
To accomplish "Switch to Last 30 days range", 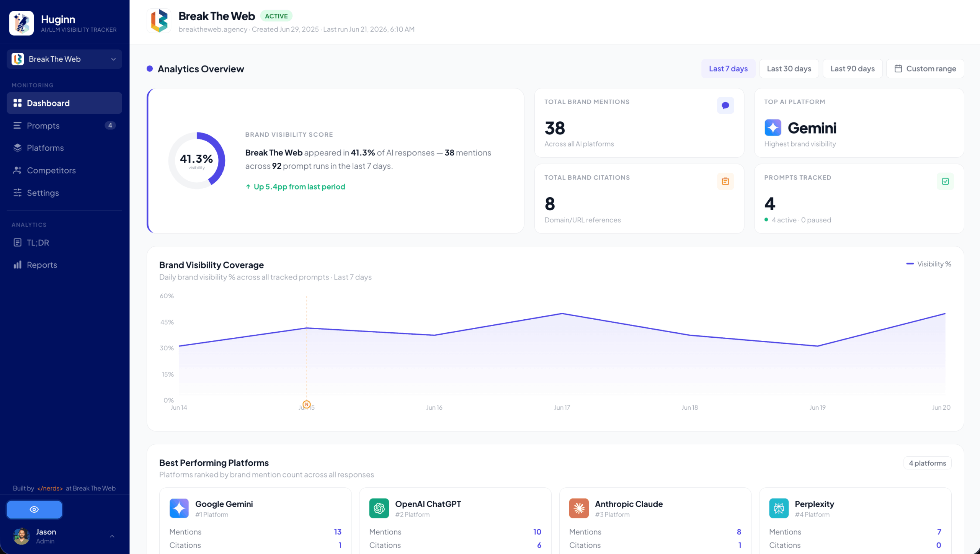I will 789,69.
